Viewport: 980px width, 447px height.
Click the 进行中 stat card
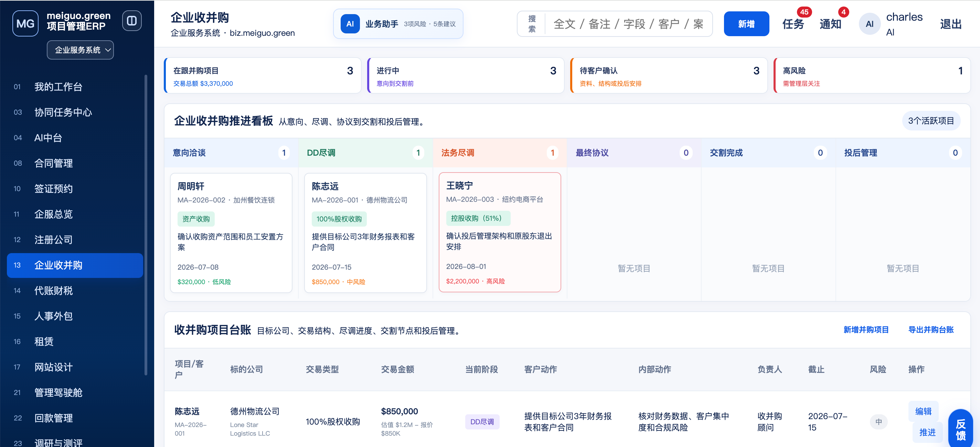466,75
